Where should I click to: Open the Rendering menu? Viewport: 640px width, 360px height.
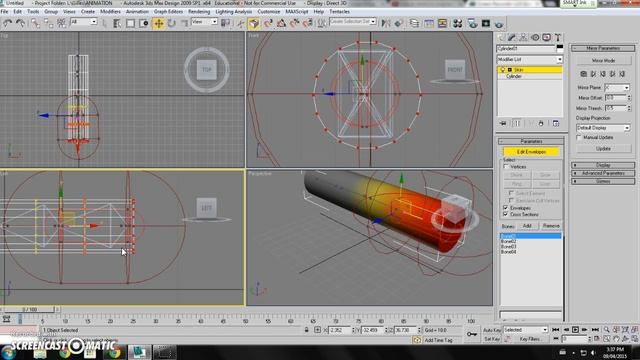[199, 12]
